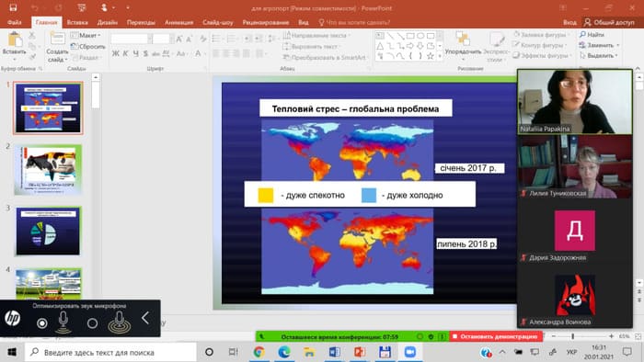Switch to the Вставка tab
The width and height of the screenshot is (644, 362).
[x=77, y=22]
